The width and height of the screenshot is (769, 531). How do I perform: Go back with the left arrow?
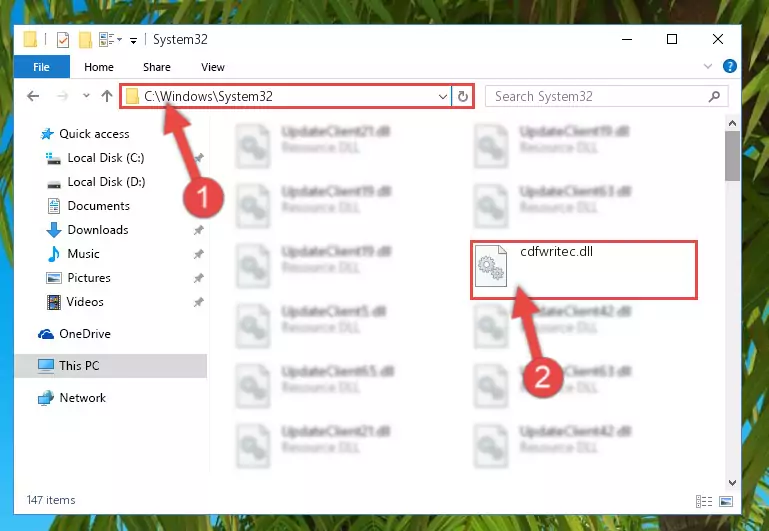33,96
